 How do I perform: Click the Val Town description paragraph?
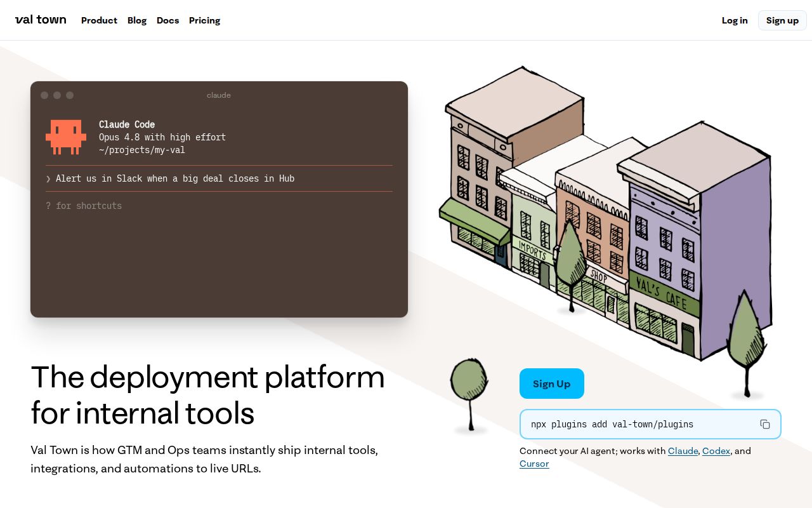(x=204, y=459)
